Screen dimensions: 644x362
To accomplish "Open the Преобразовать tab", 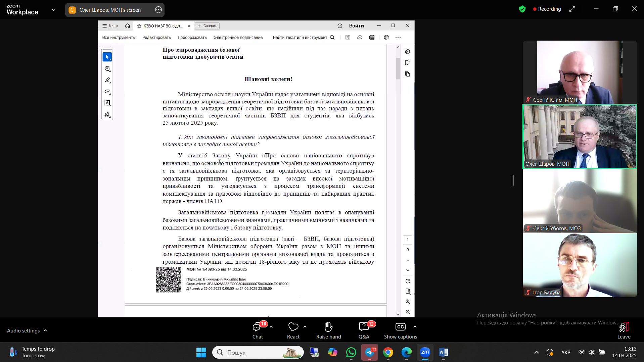I will click(x=192, y=38).
